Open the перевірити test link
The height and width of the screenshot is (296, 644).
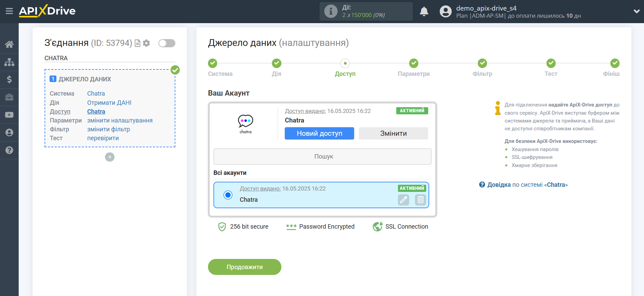pos(103,138)
